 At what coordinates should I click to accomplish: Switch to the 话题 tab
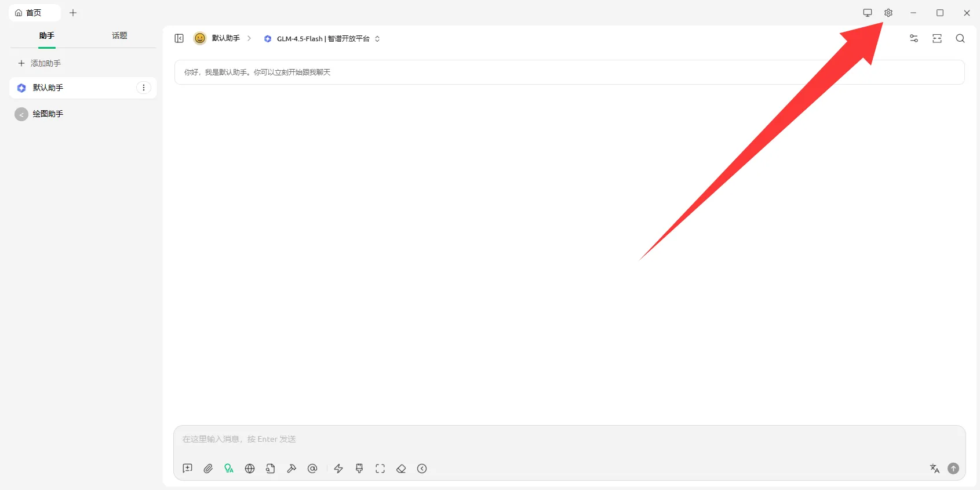119,36
